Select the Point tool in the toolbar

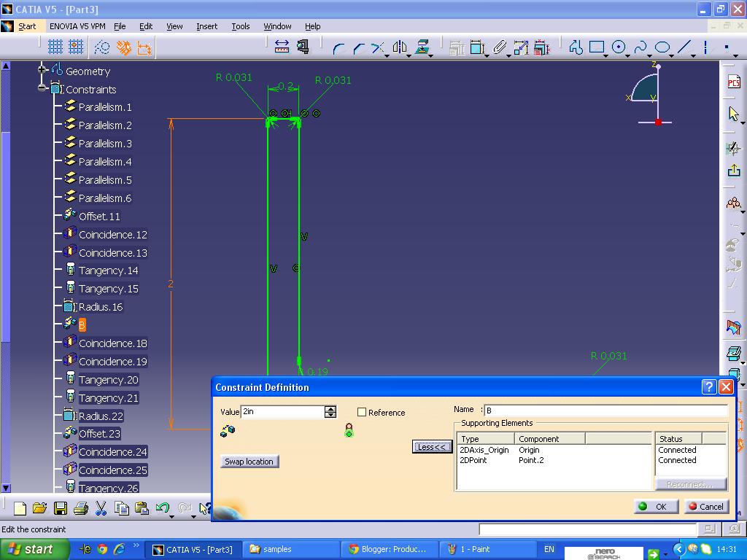(x=727, y=47)
